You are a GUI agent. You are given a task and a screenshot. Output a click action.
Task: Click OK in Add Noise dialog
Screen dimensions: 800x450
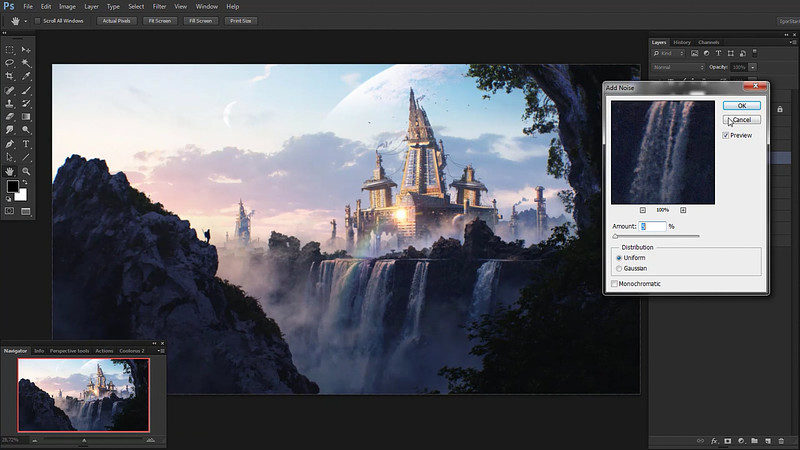pos(742,106)
